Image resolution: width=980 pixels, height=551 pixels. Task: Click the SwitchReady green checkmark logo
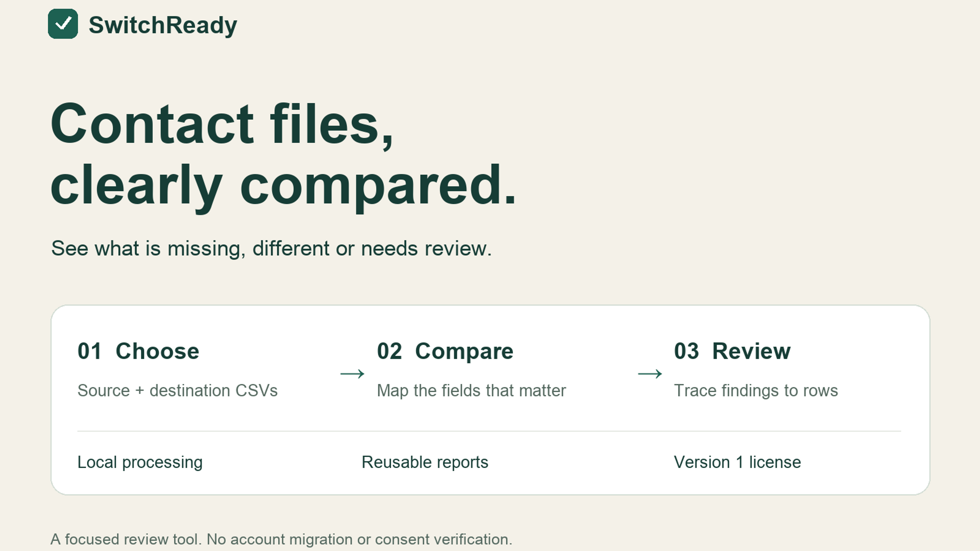[63, 24]
